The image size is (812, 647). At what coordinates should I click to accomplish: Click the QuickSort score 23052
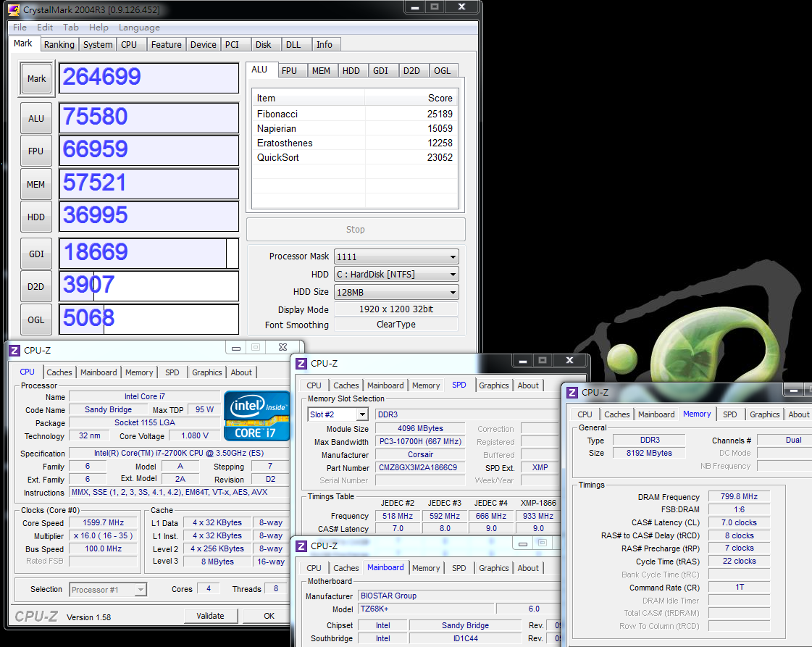tap(440, 157)
